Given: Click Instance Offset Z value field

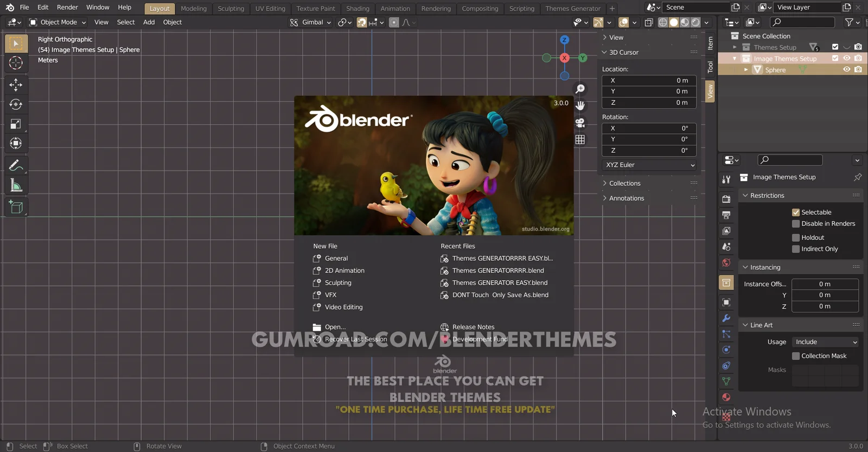Looking at the screenshot, I should tap(825, 306).
